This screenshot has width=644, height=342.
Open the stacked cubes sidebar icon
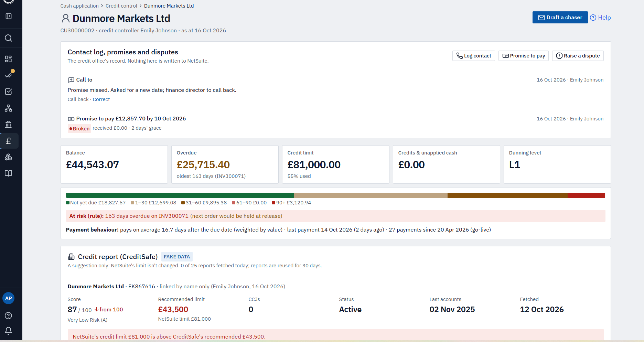point(9,157)
